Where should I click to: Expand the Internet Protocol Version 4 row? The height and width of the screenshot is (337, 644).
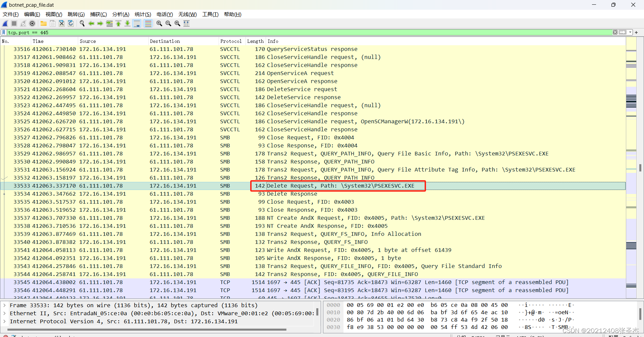pos(4,322)
